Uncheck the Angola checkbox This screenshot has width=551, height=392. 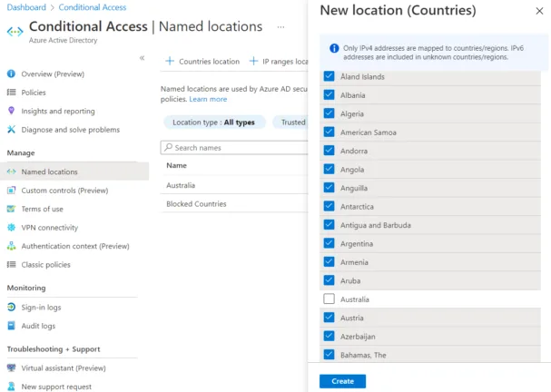pyautogui.click(x=329, y=170)
